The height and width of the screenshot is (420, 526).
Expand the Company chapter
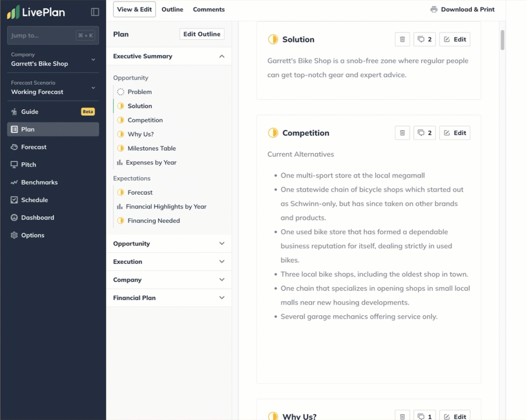coord(222,280)
